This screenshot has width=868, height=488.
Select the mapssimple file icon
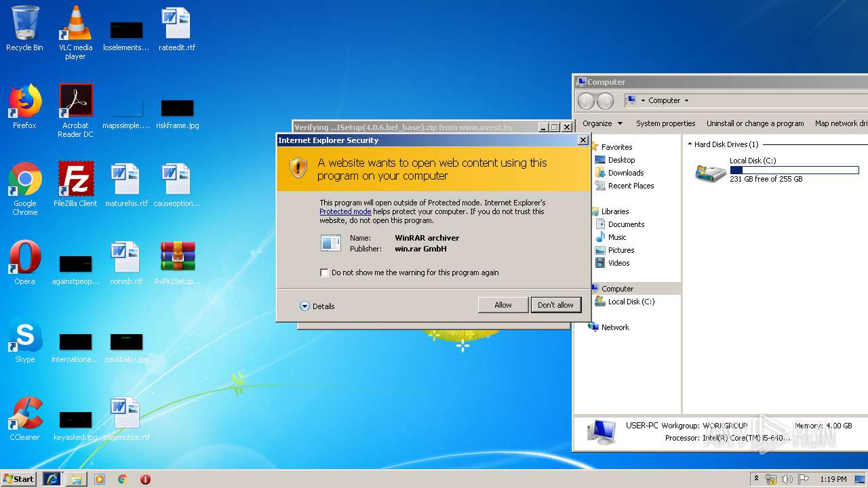(126, 113)
